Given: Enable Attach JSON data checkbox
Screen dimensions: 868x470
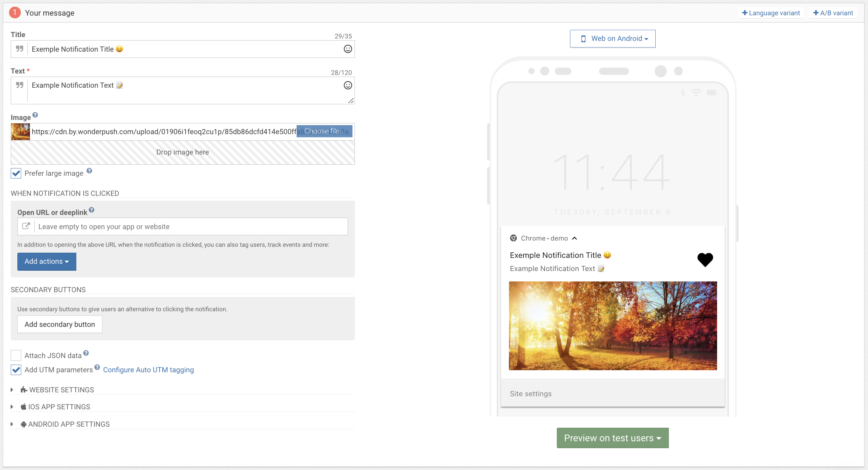Looking at the screenshot, I should [16, 355].
